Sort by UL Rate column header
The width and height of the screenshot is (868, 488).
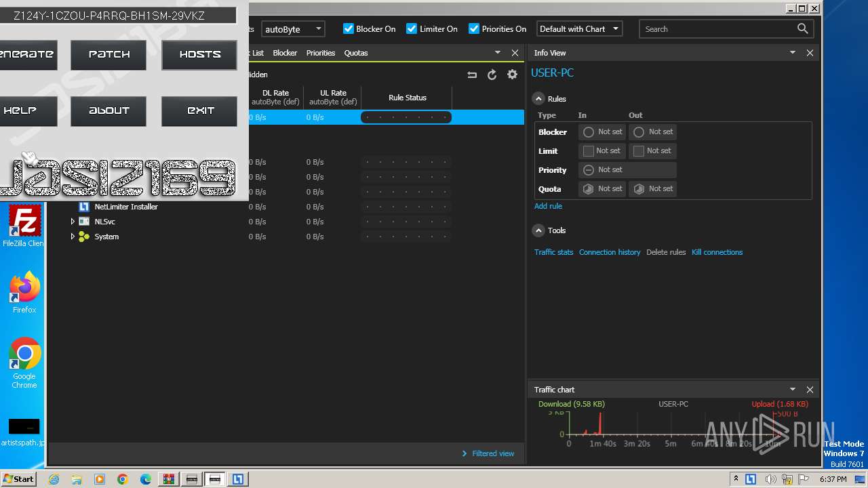point(333,97)
